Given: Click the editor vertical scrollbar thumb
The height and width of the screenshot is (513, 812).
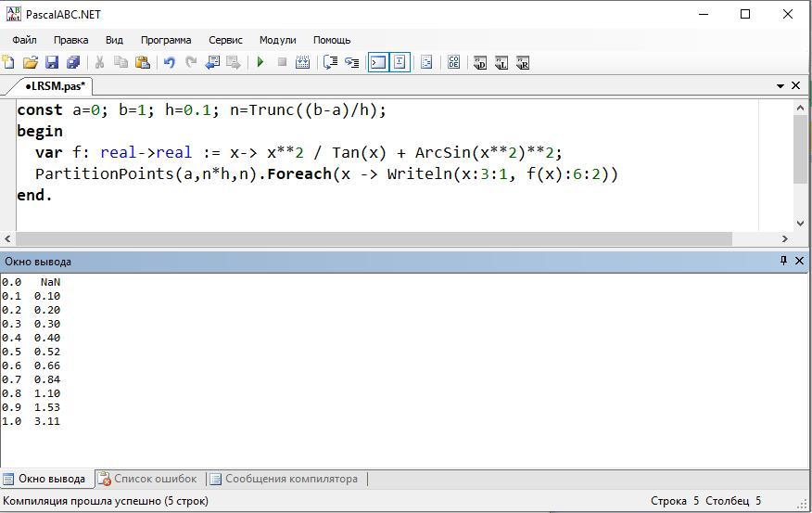Looking at the screenshot, I should click(800, 148).
